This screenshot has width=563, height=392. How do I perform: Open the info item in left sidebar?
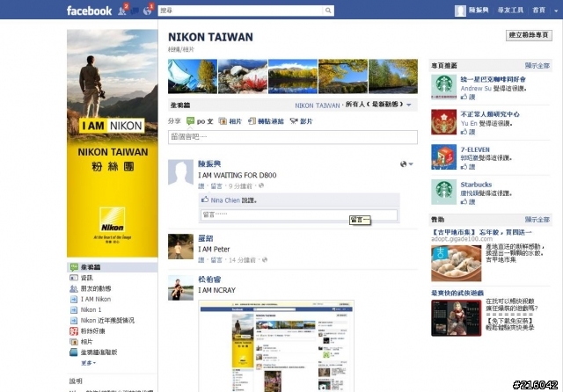(86, 278)
